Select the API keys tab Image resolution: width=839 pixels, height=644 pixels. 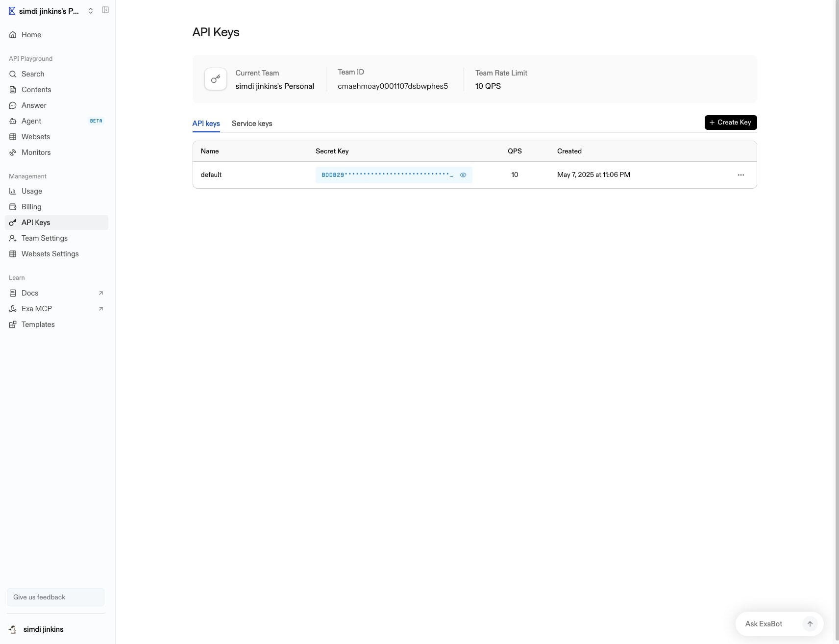pos(206,124)
